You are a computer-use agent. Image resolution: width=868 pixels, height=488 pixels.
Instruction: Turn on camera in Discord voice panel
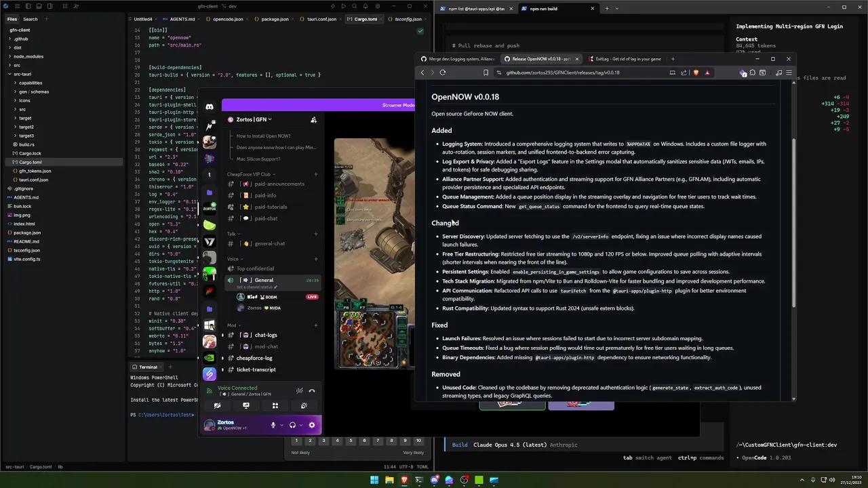coord(217,406)
